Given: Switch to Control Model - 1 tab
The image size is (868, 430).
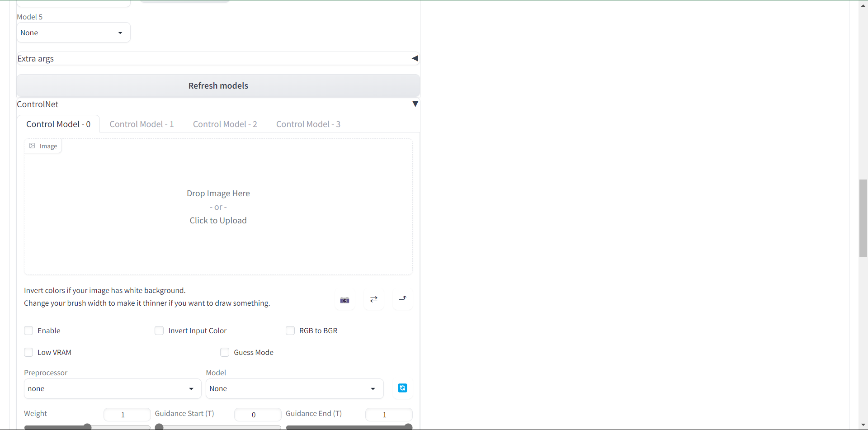Looking at the screenshot, I should [x=142, y=124].
